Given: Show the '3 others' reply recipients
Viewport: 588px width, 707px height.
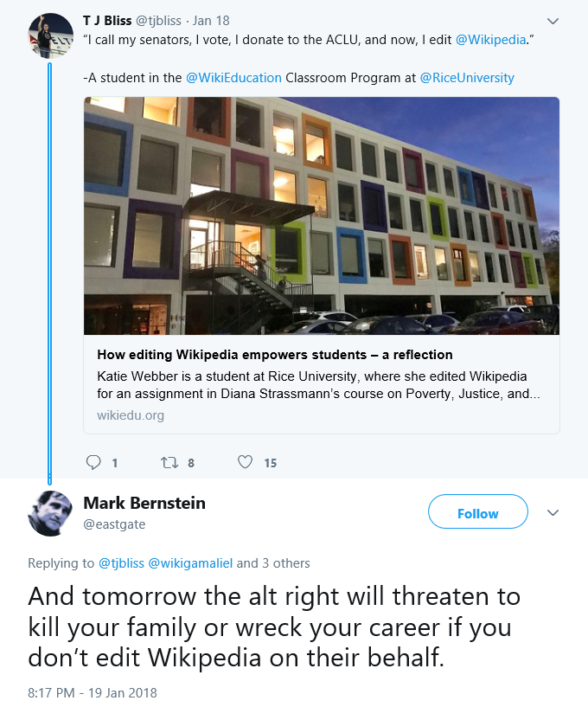Looking at the screenshot, I should point(286,563).
